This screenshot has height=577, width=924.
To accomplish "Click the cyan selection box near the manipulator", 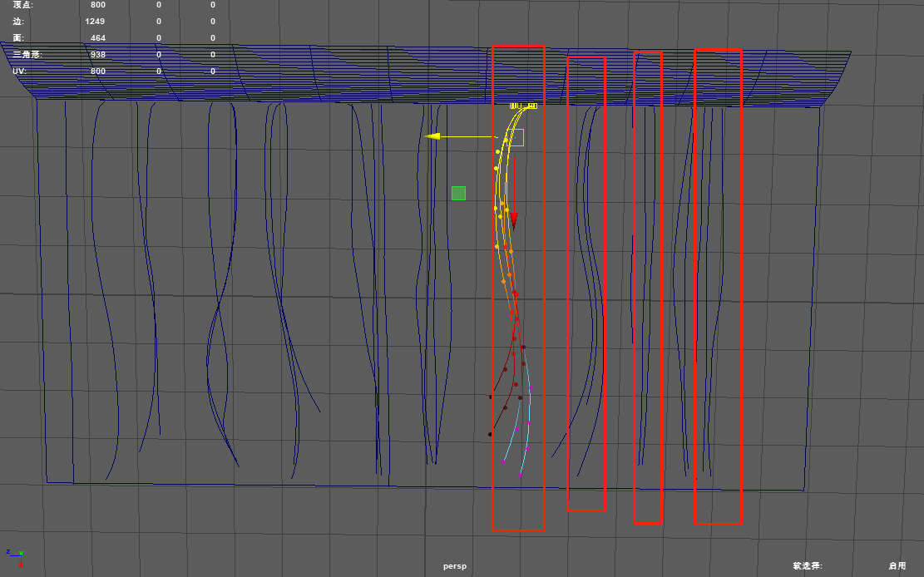I will pyautogui.click(x=515, y=137).
